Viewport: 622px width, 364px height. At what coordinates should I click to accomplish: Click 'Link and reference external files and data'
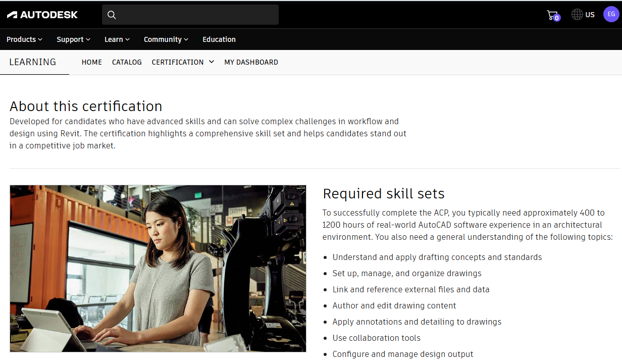click(411, 290)
